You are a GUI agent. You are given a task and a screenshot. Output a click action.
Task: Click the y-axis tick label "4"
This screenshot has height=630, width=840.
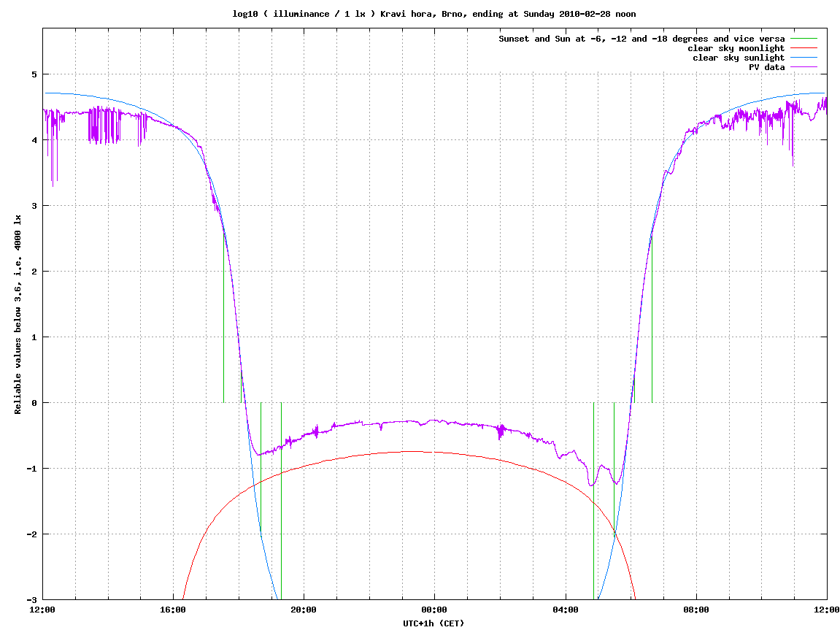click(35, 140)
